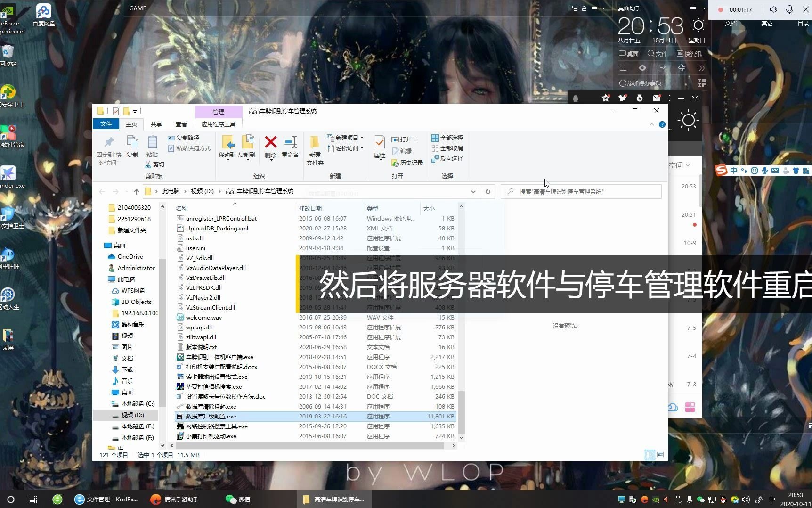
Task: Click the folder search input box
Action: click(x=579, y=191)
